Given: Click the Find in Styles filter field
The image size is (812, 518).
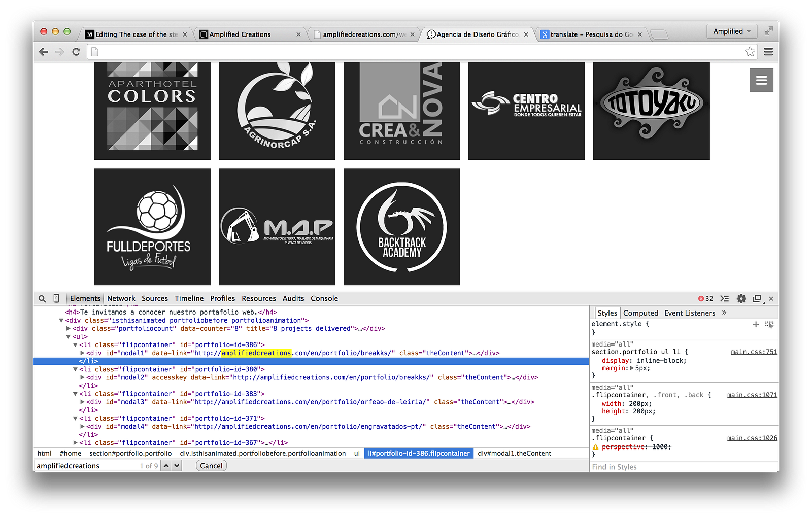Looking at the screenshot, I should point(684,467).
